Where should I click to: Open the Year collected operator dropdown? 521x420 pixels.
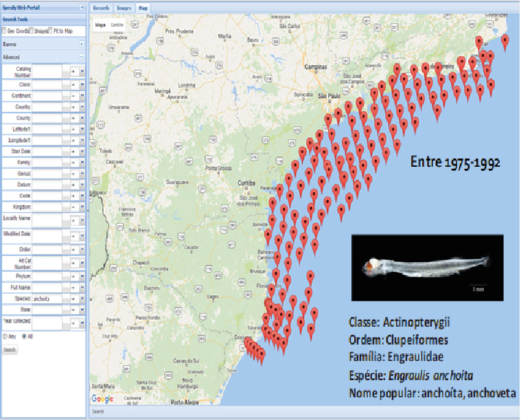[x=82, y=323]
